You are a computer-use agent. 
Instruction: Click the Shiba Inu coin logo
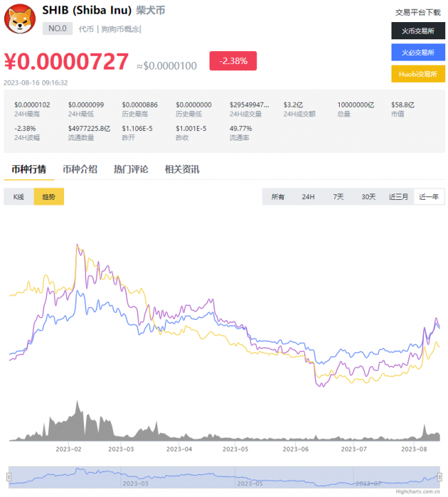(20, 19)
